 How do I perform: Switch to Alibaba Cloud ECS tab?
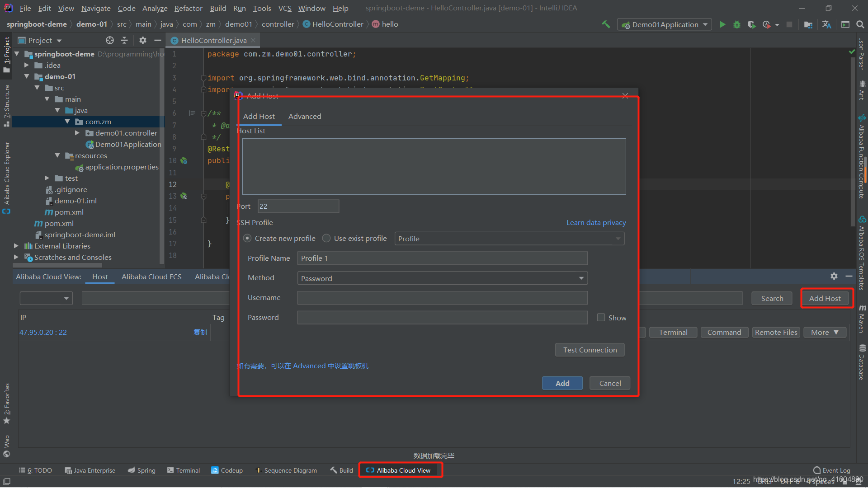[151, 277]
